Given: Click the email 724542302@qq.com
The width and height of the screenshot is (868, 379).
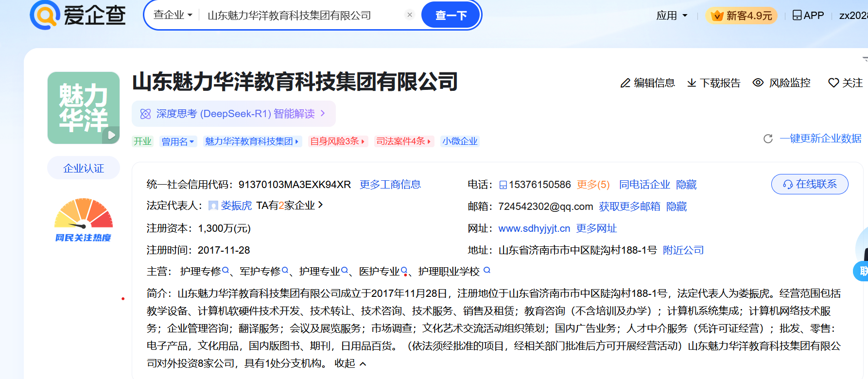Looking at the screenshot, I should [x=546, y=207].
